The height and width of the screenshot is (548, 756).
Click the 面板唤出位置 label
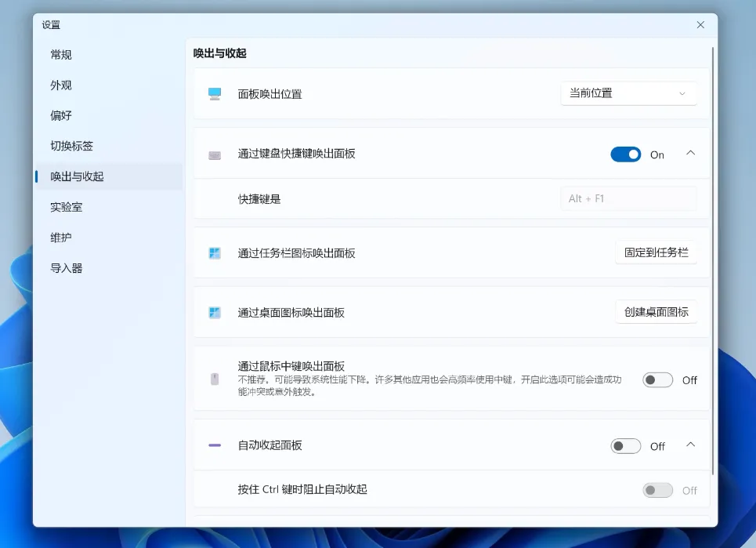270,94
